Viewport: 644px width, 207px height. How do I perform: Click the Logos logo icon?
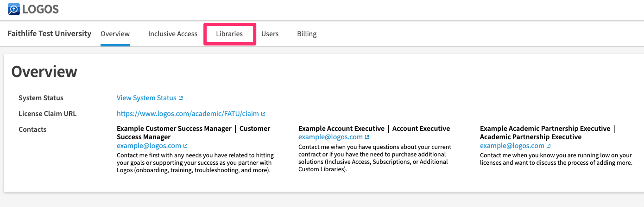(14, 9)
